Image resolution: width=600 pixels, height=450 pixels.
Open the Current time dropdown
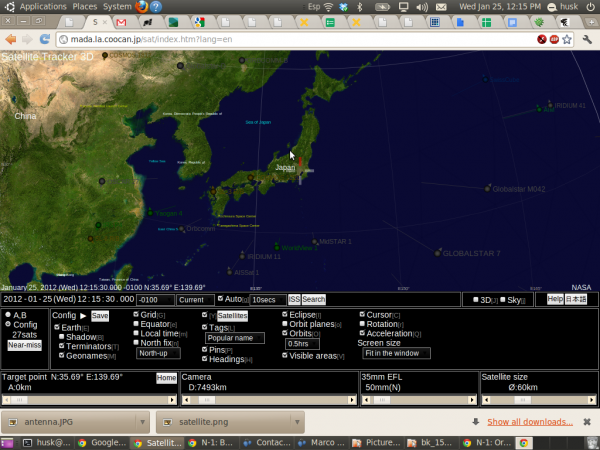195,300
